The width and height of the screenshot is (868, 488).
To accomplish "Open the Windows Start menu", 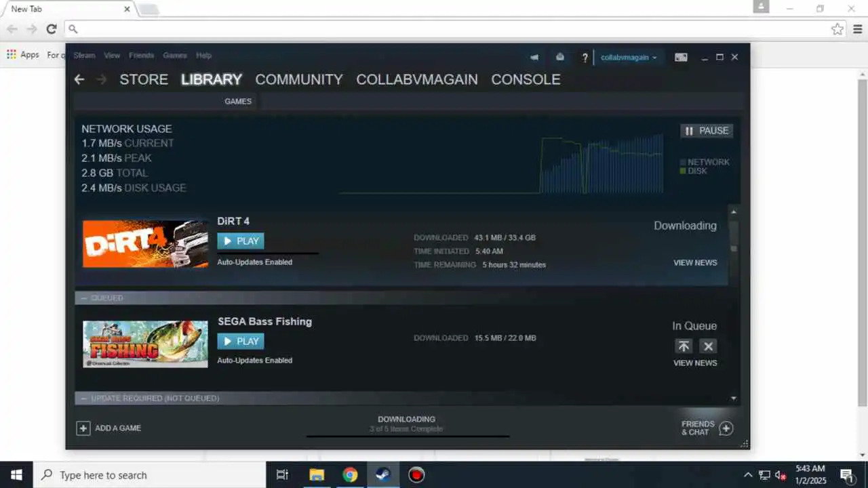I will [x=16, y=475].
